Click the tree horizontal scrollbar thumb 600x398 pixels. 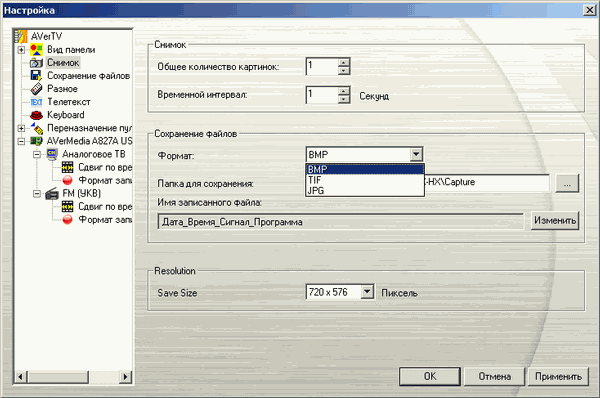pos(58,377)
